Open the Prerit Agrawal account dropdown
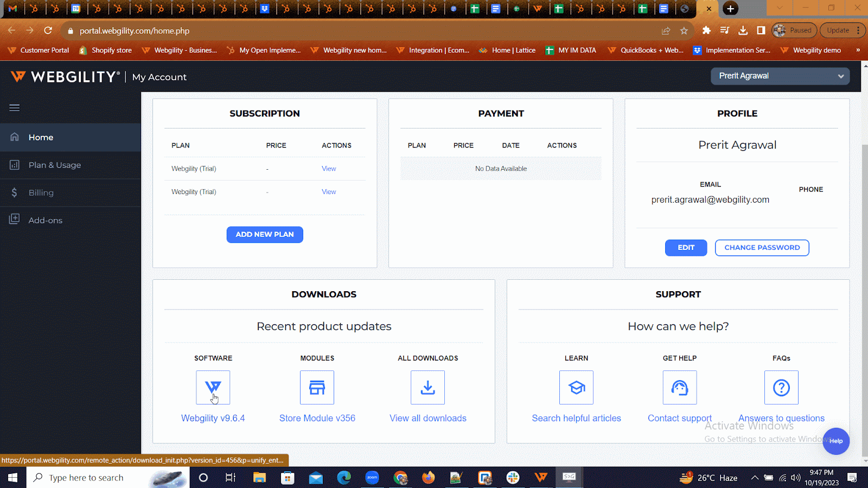The image size is (868, 488). pyautogui.click(x=780, y=76)
